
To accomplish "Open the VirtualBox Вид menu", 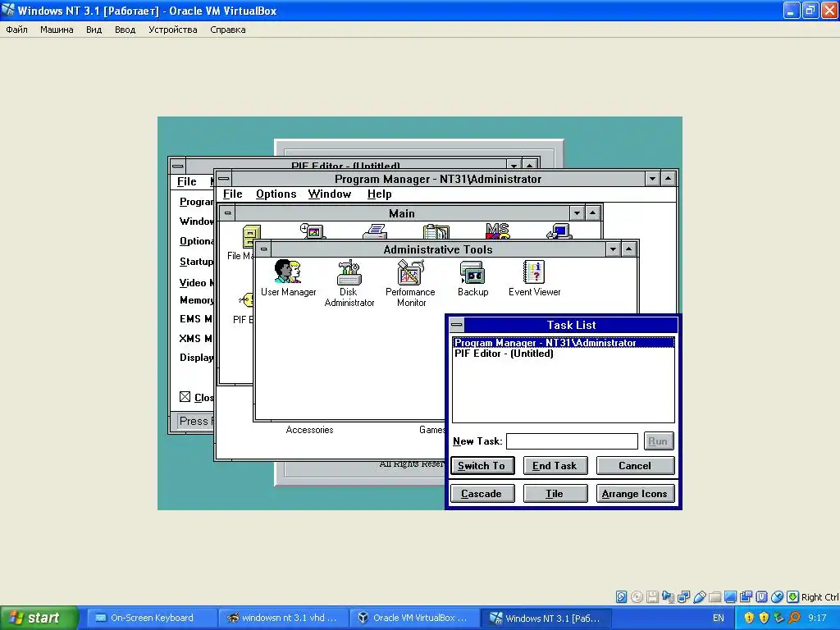I will [94, 30].
